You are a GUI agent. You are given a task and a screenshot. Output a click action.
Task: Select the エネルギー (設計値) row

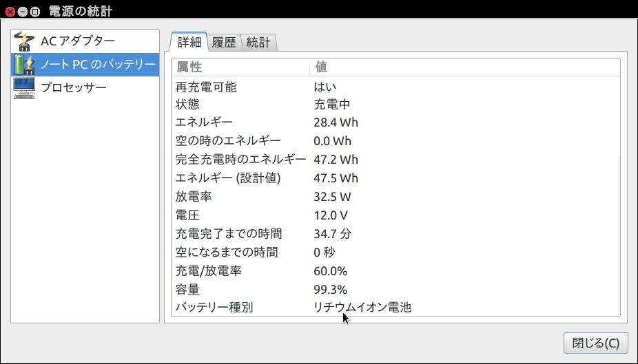[x=396, y=178]
